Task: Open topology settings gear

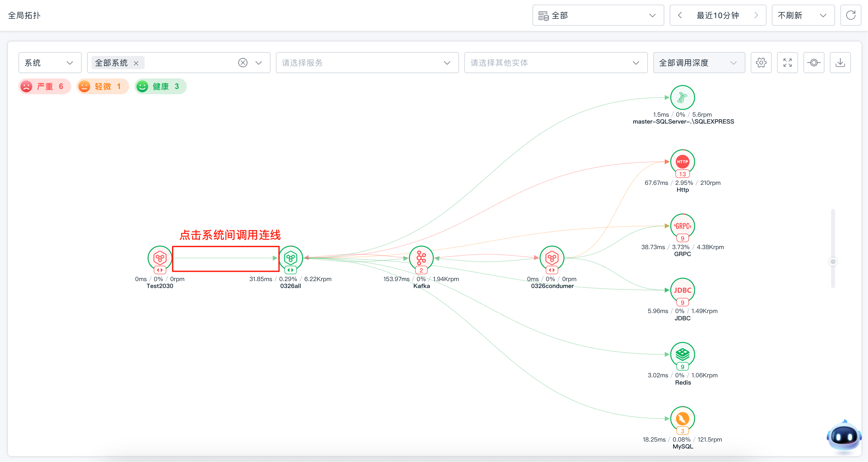Action: (x=761, y=63)
